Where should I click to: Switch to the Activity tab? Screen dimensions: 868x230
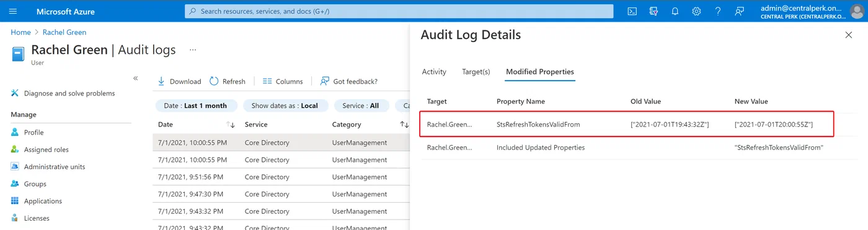click(434, 72)
